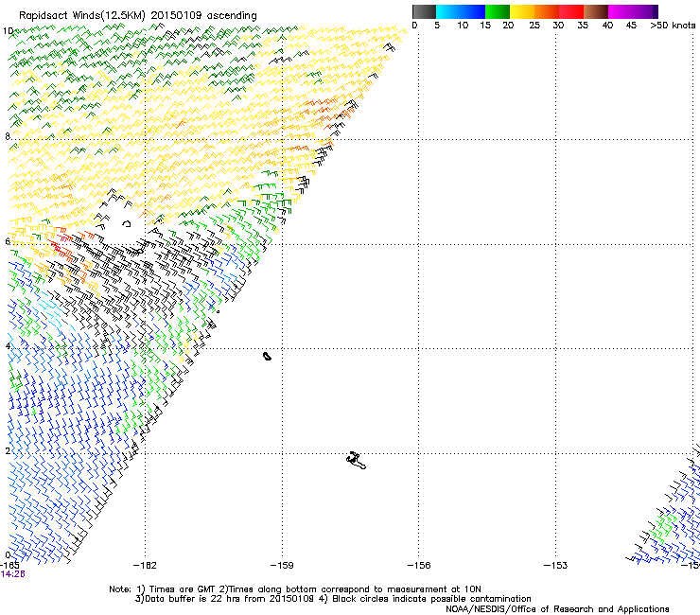Click the '2' latitude axis label

pyautogui.click(x=8, y=450)
